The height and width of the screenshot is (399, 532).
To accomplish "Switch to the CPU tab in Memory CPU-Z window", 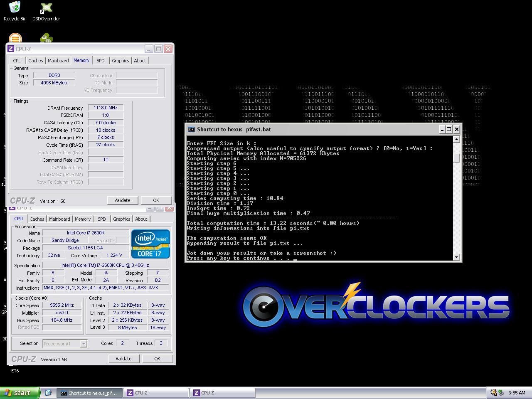I will (x=17, y=61).
